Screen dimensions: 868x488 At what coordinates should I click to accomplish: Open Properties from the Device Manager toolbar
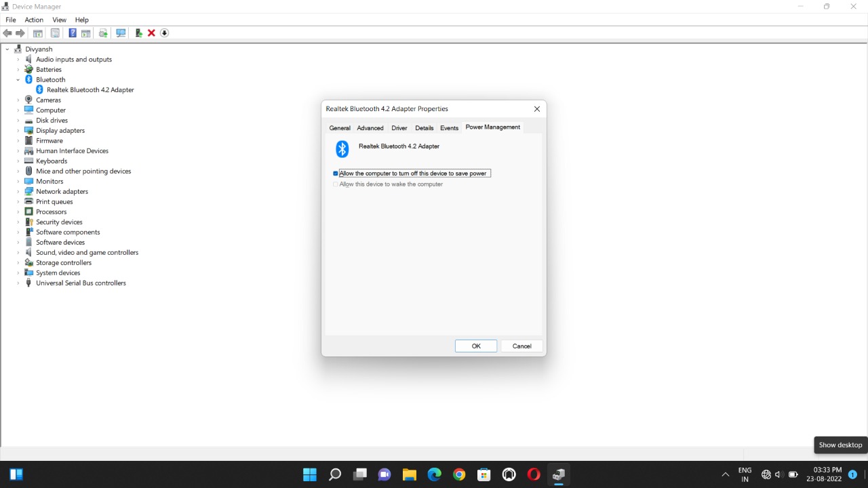[55, 33]
